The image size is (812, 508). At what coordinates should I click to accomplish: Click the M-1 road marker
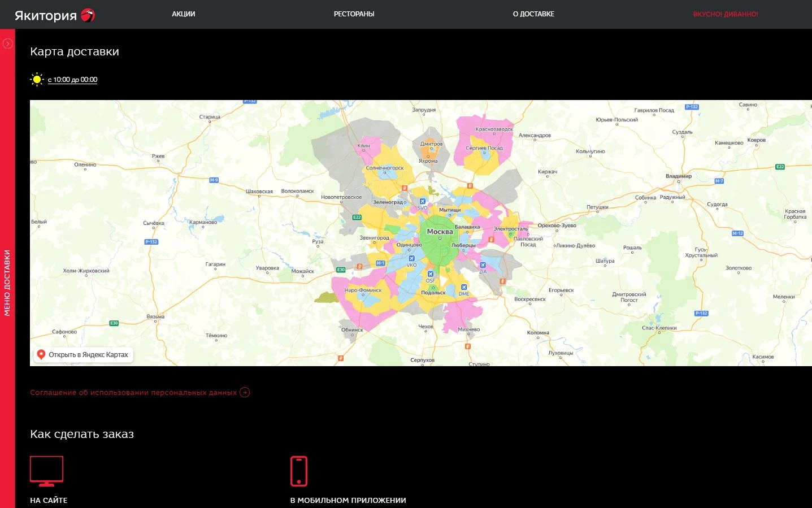coord(380,263)
